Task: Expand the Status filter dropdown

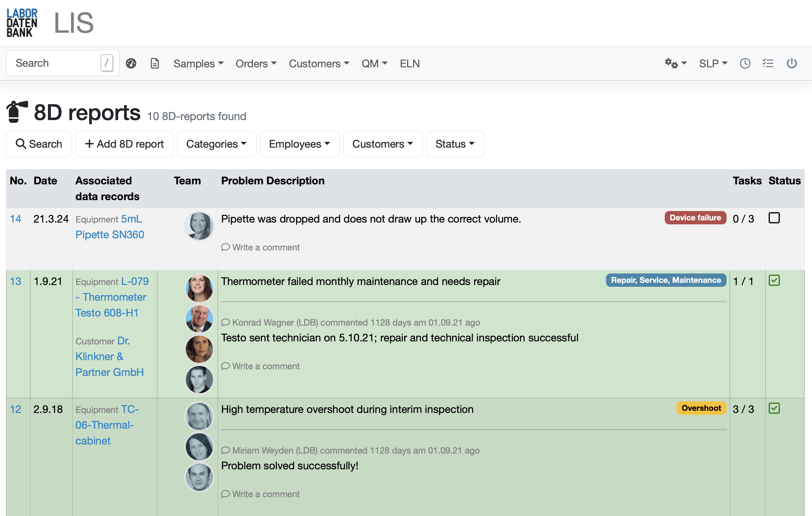Action: coord(454,144)
